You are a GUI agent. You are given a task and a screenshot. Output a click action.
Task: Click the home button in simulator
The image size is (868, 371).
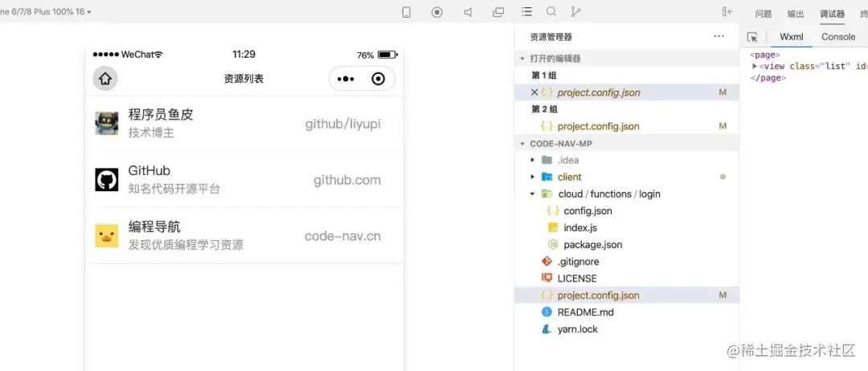point(105,79)
